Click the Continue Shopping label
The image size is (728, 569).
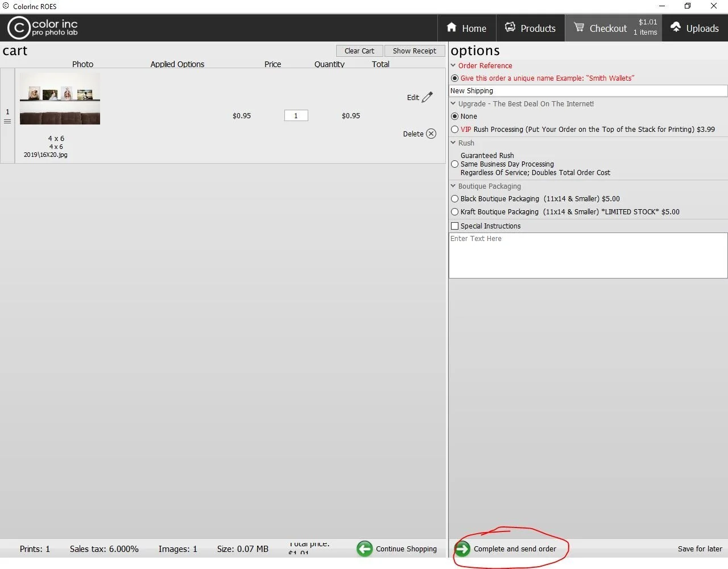pyautogui.click(x=406, y=549)
